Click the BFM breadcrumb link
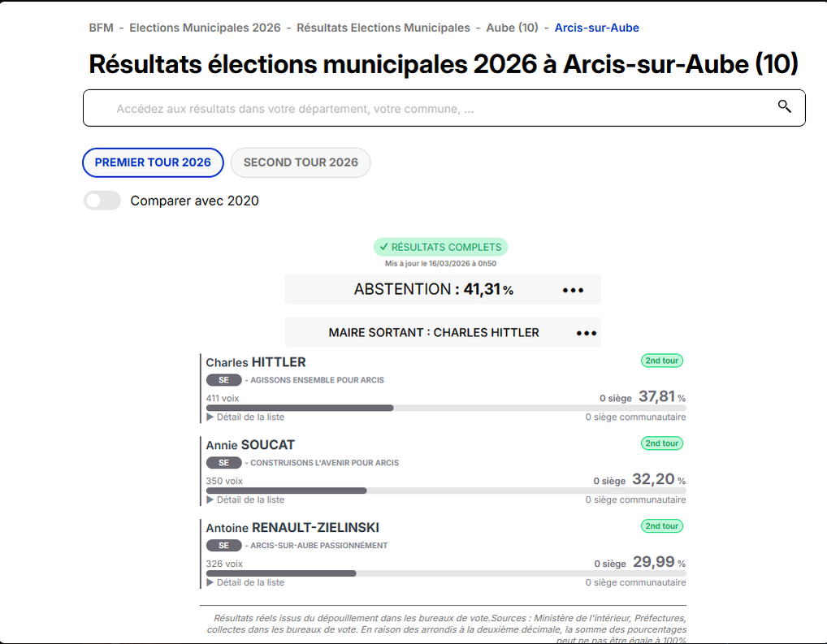 [x=101, y=28]
